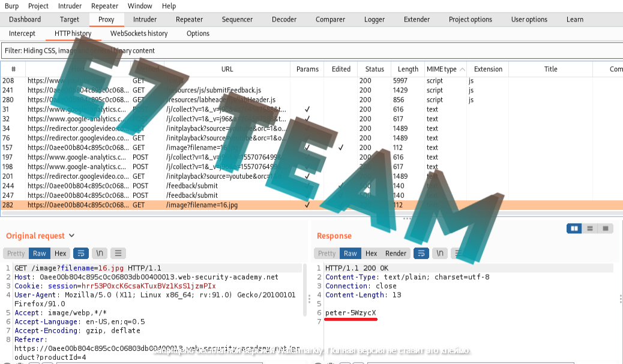Viewport: 623px width, 364px height.
Task: Select history row 34 initplayback
Action: coord(312,128)
